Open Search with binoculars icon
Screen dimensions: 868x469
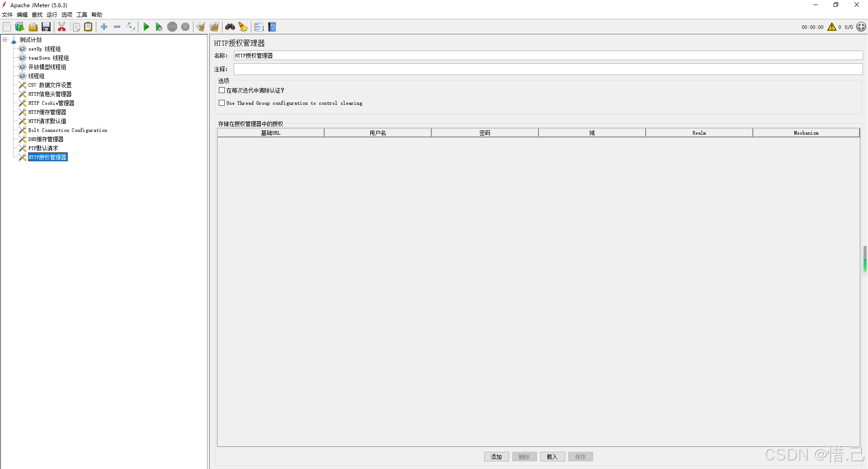tap(230, 27)
